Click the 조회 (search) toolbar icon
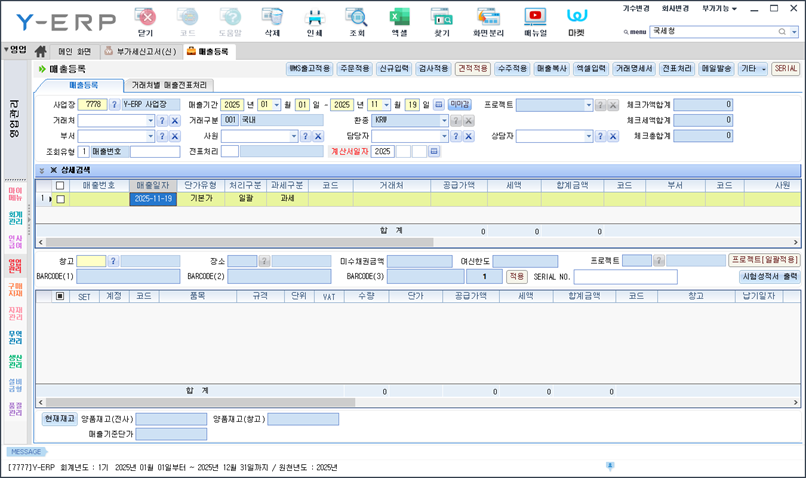Viewport: 806px width, 478px height. [356, 21]
